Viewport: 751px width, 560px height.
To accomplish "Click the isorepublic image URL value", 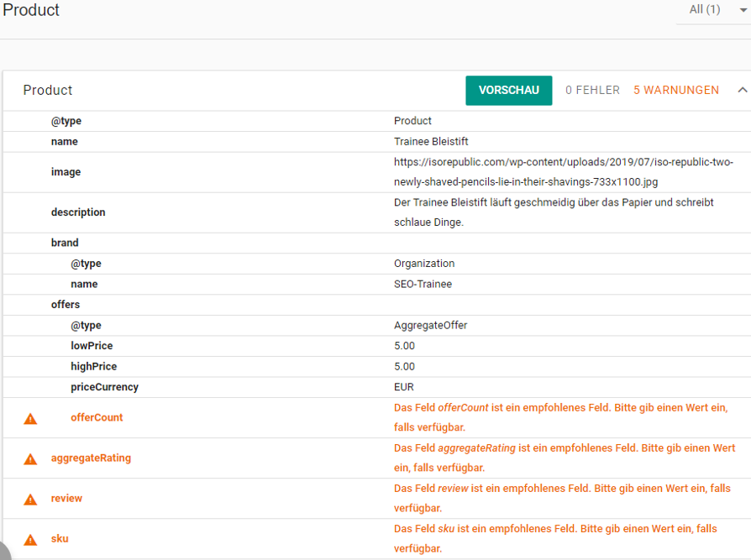I will tap(563, 172).
